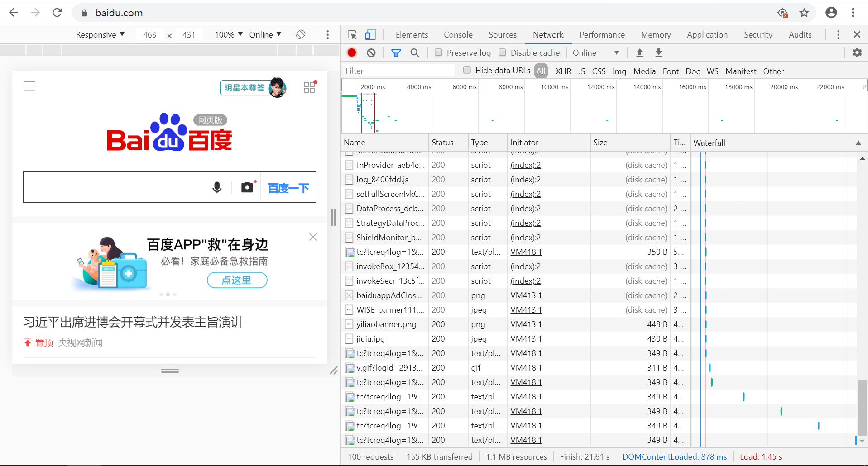Screen dimensions: 868x466
Task: Click the 百度一下 search button
Action: point(288,187)
